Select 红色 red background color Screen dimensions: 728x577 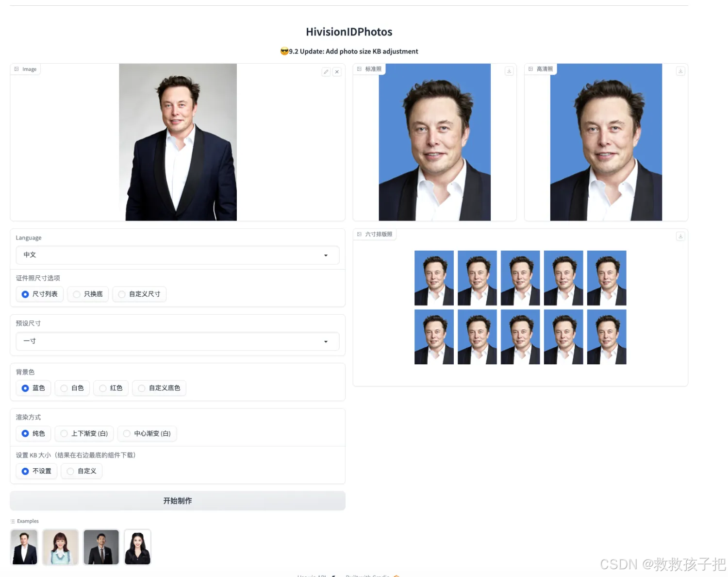(x=111, y=388)
